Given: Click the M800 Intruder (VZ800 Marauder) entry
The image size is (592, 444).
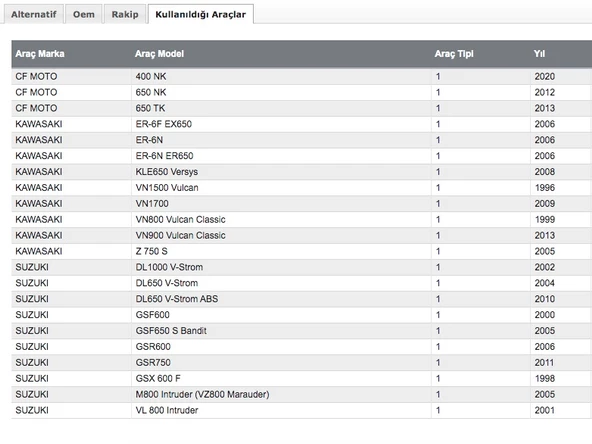Looking at the screenshot, I should point(202,394).
